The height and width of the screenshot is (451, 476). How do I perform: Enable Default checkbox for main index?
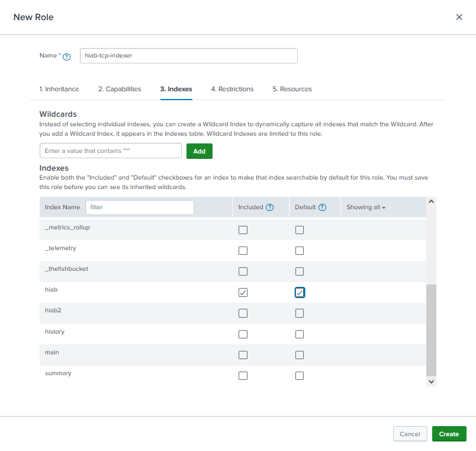pos(299,354)
